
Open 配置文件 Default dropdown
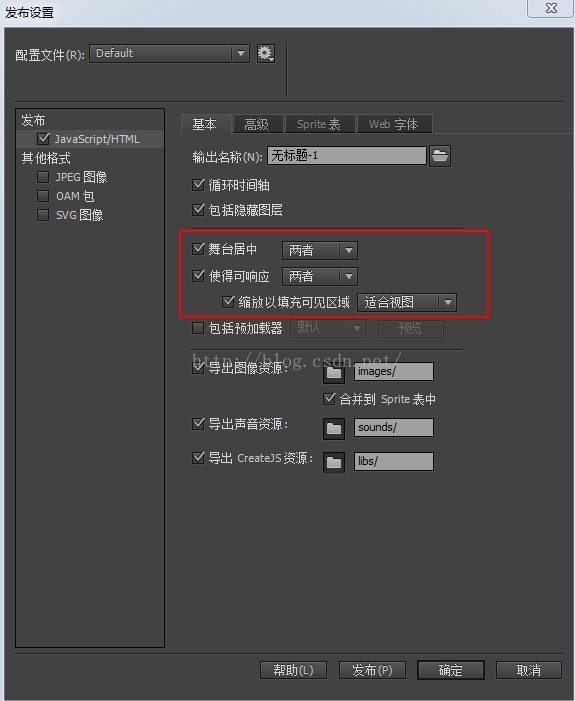tap(169, 54)
